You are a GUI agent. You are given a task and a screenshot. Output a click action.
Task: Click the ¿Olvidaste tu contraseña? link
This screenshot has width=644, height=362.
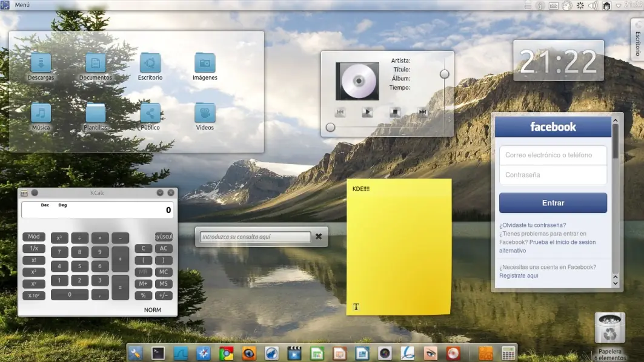coord(532,225)
